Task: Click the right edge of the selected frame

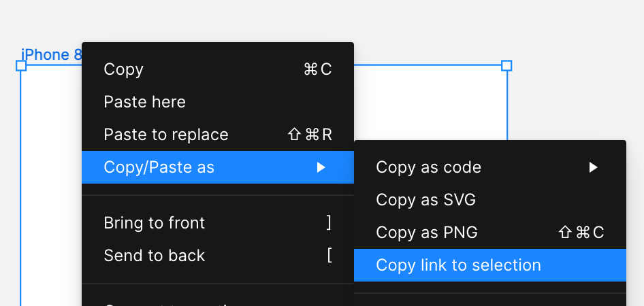Action: tap(507, 109)
